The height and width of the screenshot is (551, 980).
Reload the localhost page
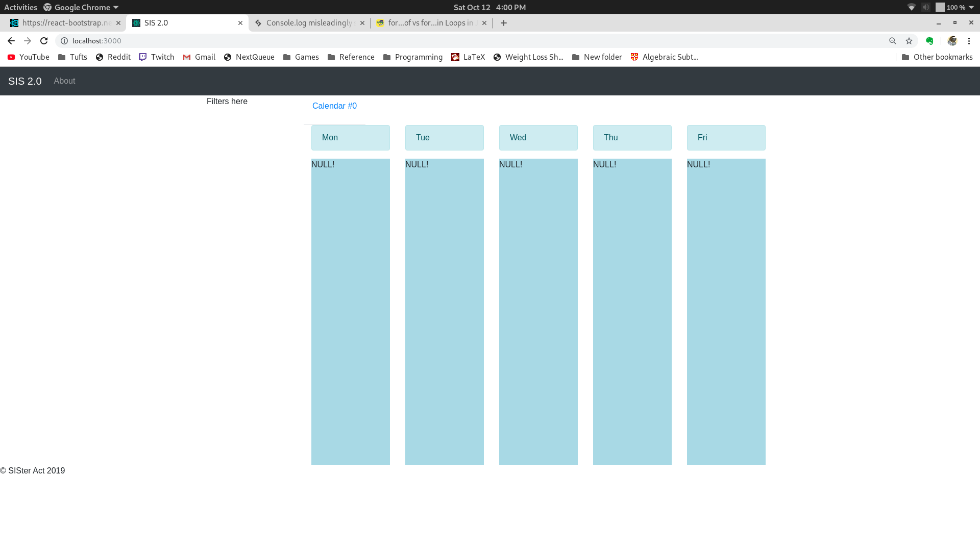[44, 41]
